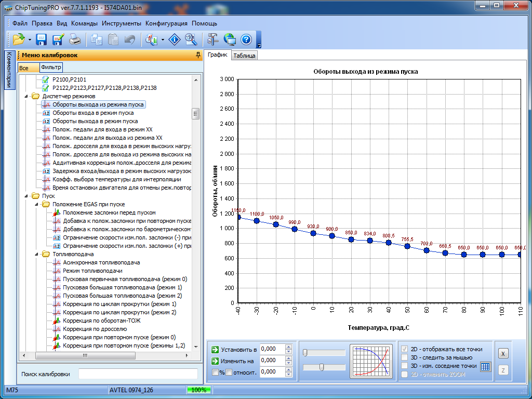Click the open file folder icon
532x399 pixels.
pos(19,39)
